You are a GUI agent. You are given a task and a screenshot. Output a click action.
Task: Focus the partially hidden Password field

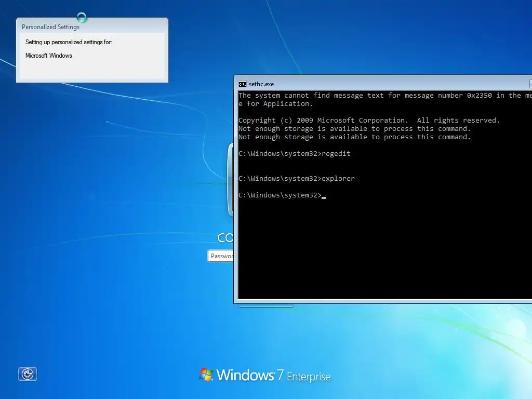click(221, 256)
